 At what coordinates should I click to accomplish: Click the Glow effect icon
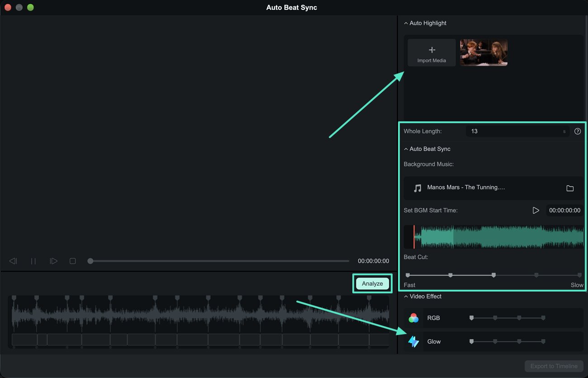(413, 341)
